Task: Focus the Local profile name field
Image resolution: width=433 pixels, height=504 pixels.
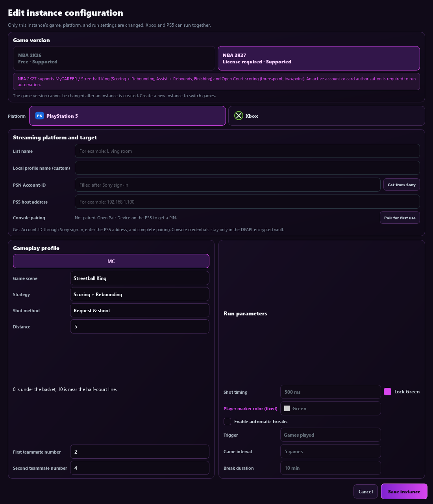Action: click(247, 168)
